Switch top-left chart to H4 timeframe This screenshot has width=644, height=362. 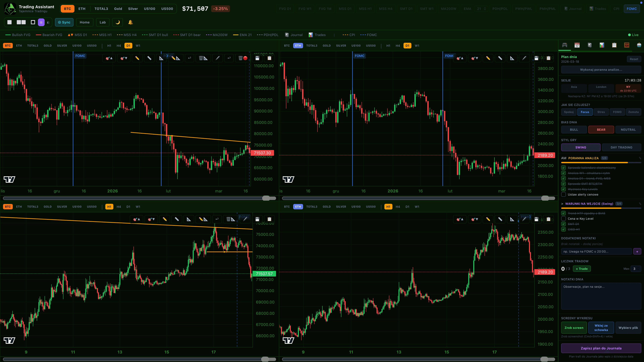[119, 46]
